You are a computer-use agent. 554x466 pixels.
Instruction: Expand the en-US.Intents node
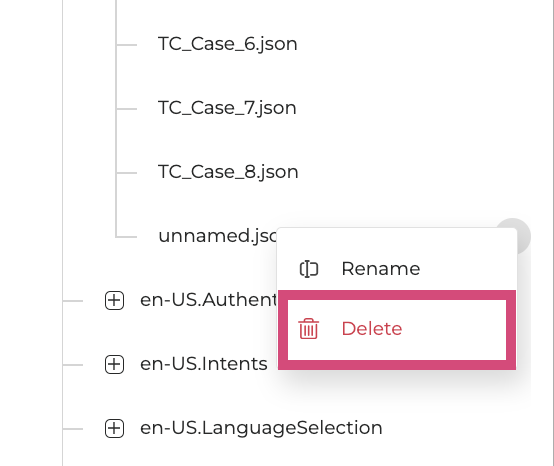tap(114, 364)
